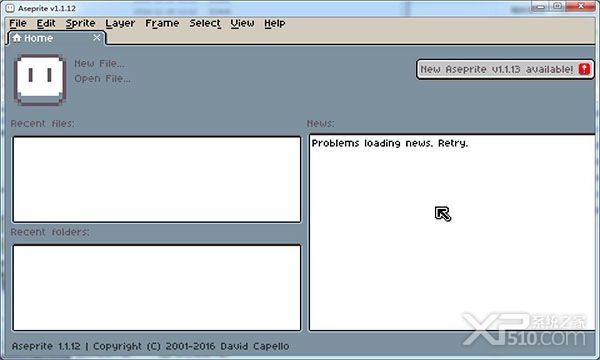Image resolution: width=600 pixels, height=360 pixels.
Task: Open the Layer menu
Action: pos(120,24)
